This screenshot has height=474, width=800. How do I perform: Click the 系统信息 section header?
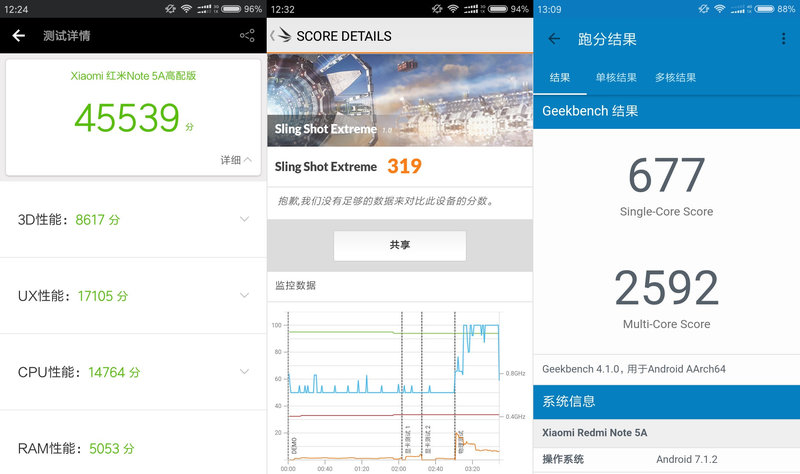tap(666, 402)
